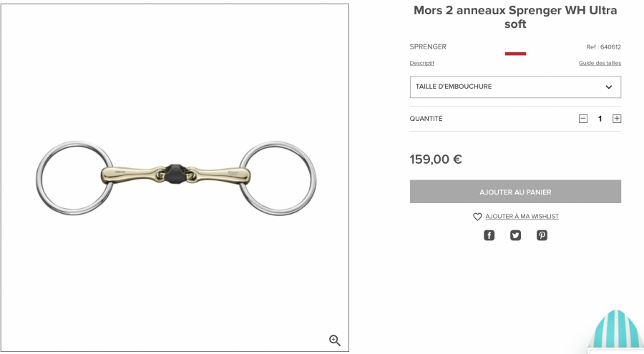Open the Descriptif link
Viewport: 644px width, 354px height.
pyautogui.click(x=421, y=63)
